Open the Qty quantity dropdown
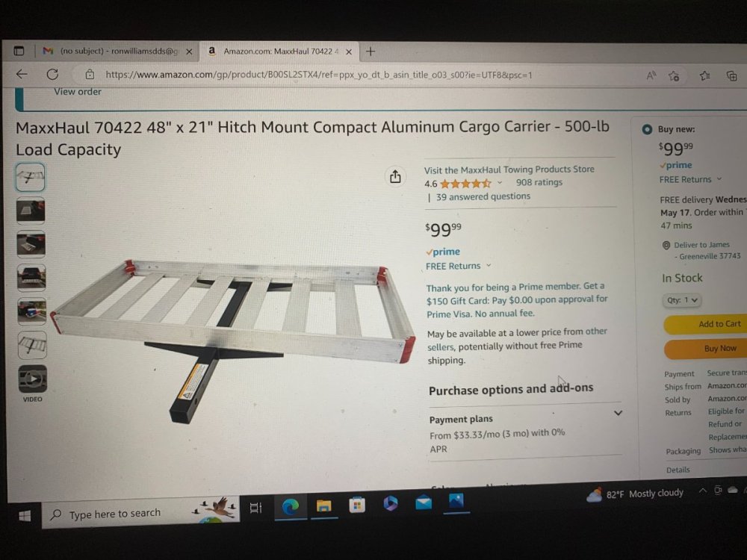This screenshot has width=747, height=560. pos(682,300)
